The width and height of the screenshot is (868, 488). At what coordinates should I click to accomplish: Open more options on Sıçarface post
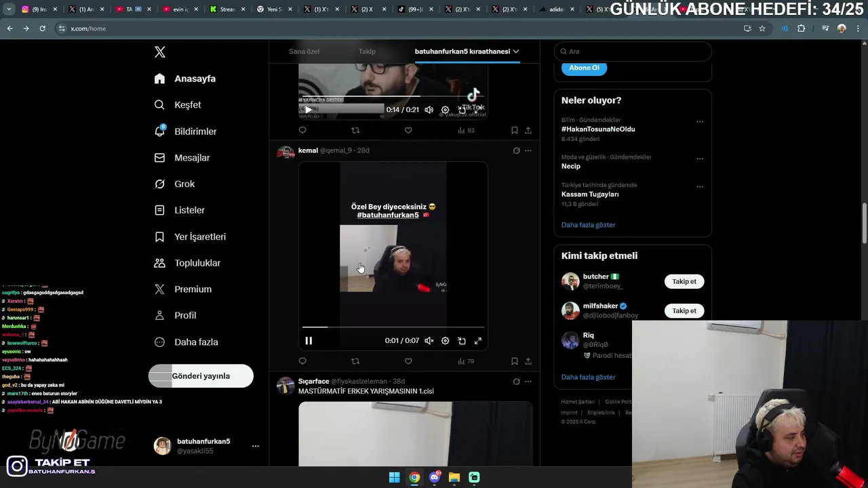(x=528, y=382)
